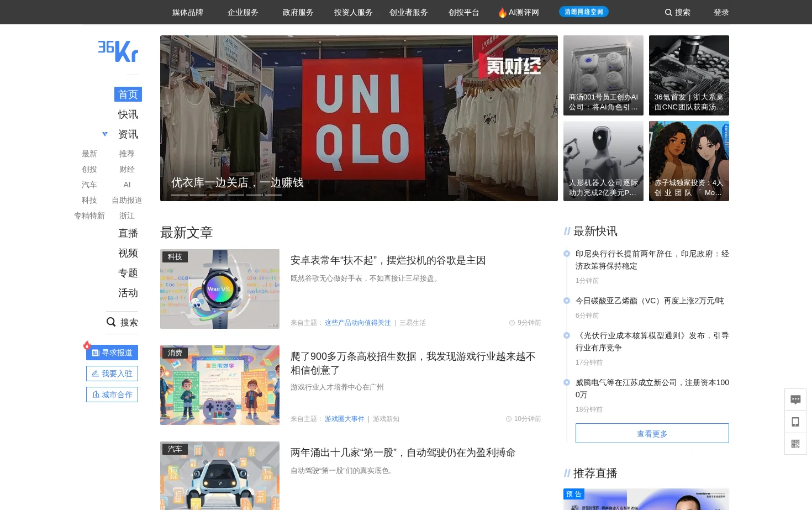
Task: Go to 视频 section
Action: pos(128,253)
